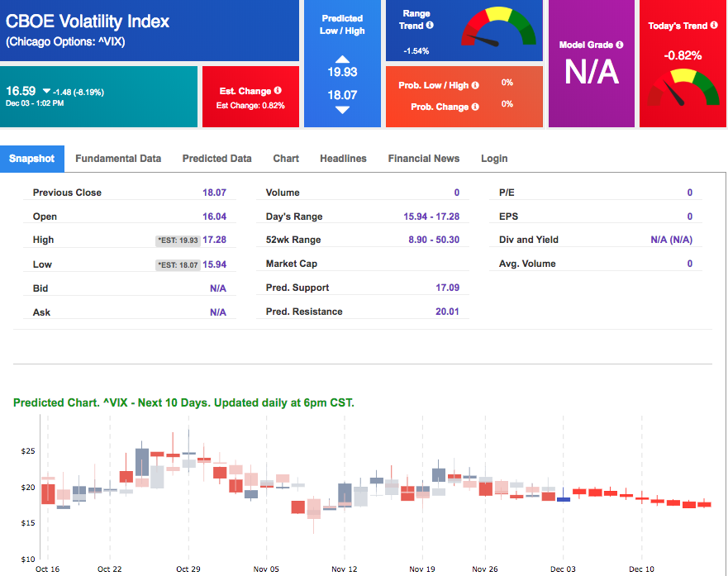Click the Prob. Low / High info icon
Image resolution: width=728 pixels, height=576 pixels.
pos(475,85)
